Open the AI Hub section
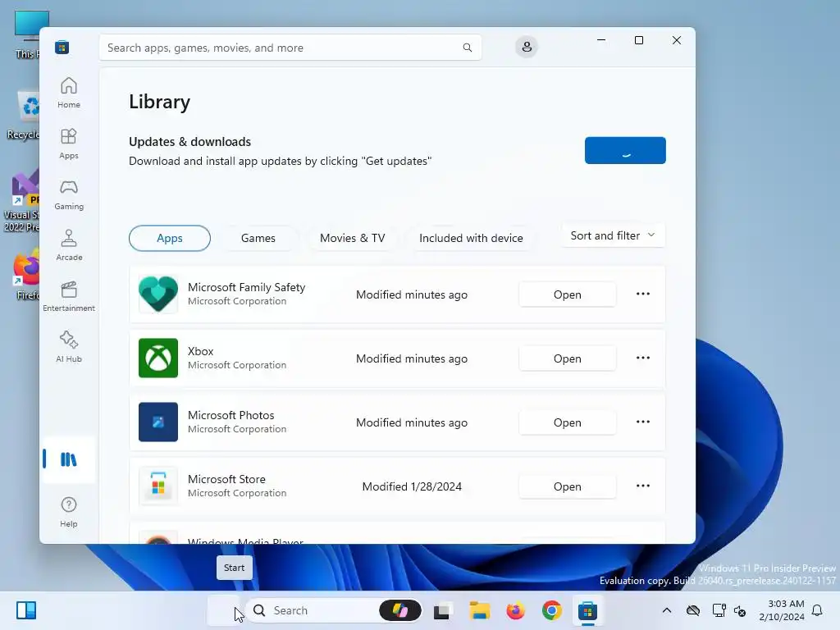Screen dimensions: 840x630 [x=69, y=347]
